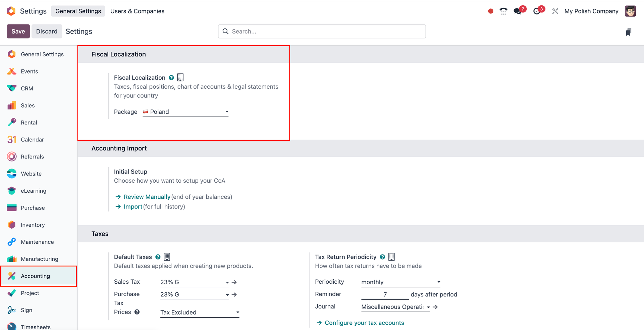
Task: Click the help icon beside Prices
Action: click(137, 312)
